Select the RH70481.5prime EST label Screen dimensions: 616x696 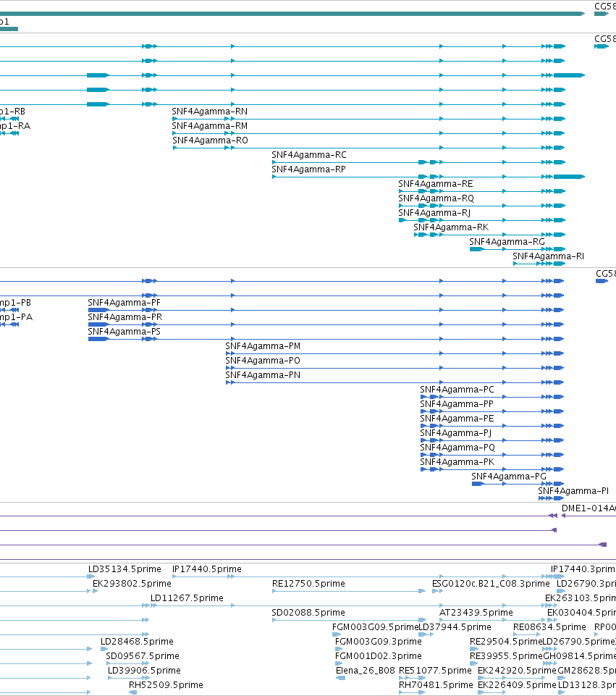click(436, 685)
